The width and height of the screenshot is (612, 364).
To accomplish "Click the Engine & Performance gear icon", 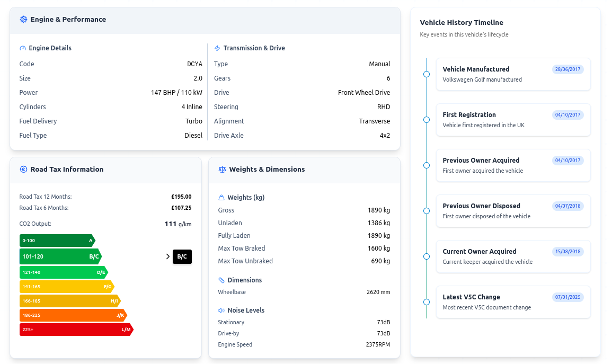I will (23, 20).
